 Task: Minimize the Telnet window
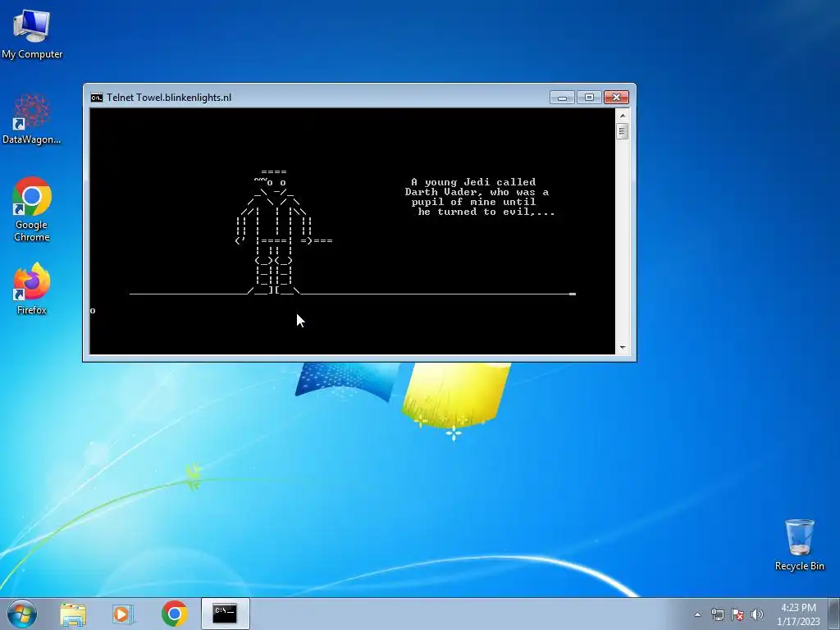(x=563, y=98)
